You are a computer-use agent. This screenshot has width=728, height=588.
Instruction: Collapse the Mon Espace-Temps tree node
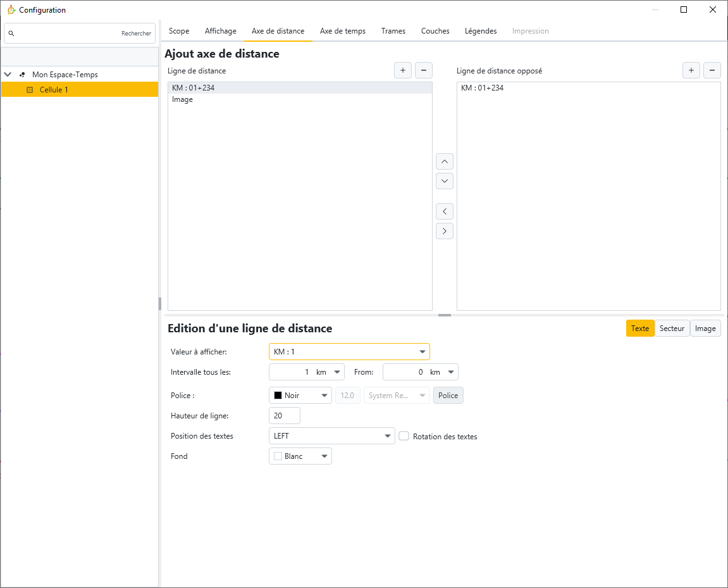pos(8,75)
